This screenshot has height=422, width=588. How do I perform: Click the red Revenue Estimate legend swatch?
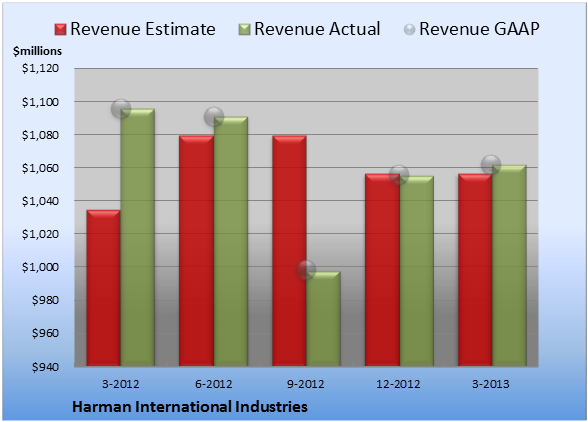pyautogui.click(x=60, y=30)
